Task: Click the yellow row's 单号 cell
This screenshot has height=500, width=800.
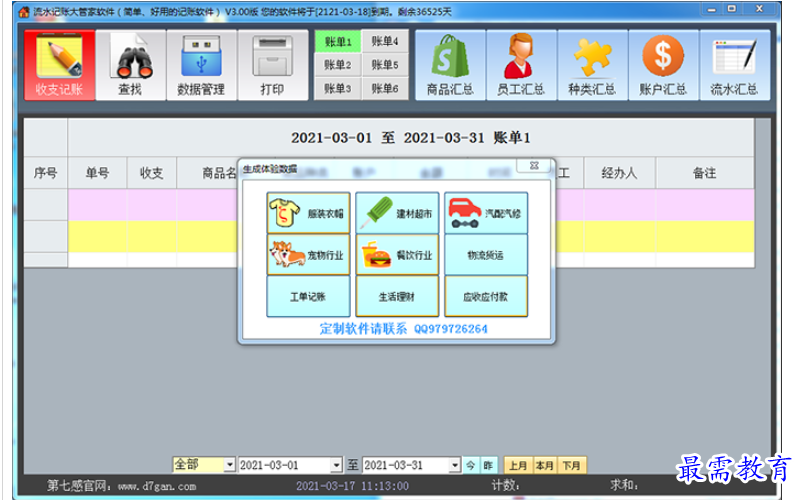Action: click(97, 236)
